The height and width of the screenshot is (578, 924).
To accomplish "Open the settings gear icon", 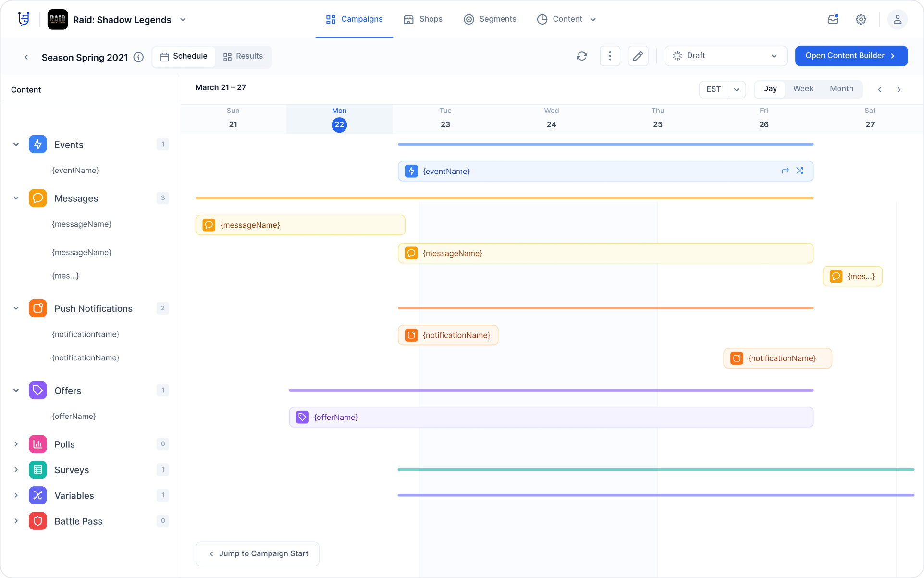I will click(861, 19).
